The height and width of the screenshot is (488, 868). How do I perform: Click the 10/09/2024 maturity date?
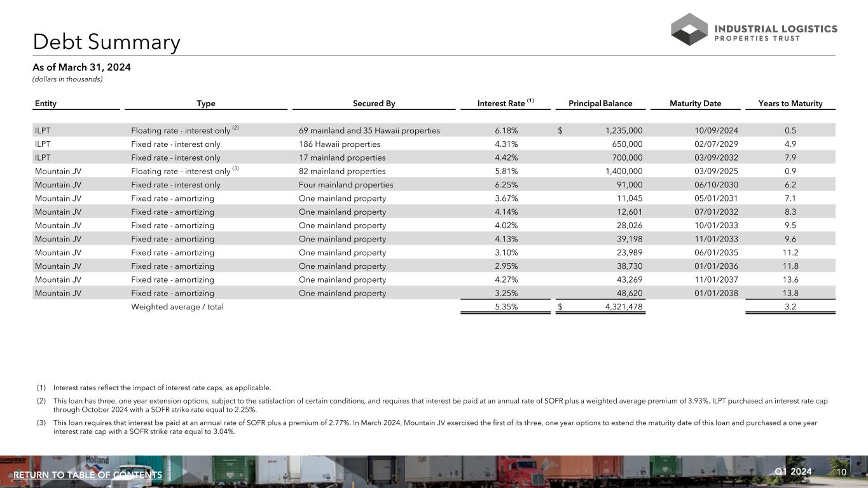tap(716, 131)
